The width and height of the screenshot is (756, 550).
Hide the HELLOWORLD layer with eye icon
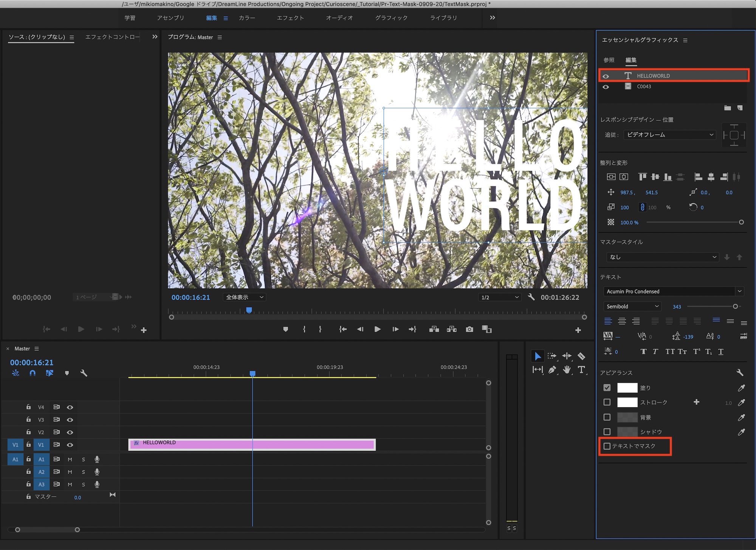tap(606, 76)
